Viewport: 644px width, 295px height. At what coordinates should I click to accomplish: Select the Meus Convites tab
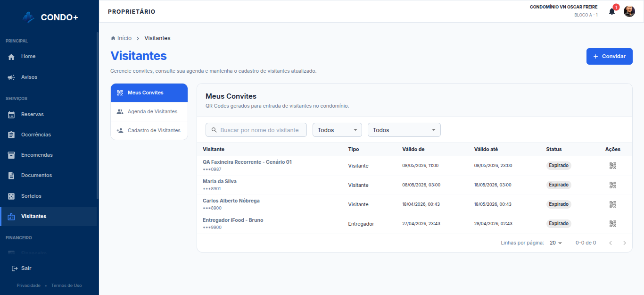coord(149,93)
